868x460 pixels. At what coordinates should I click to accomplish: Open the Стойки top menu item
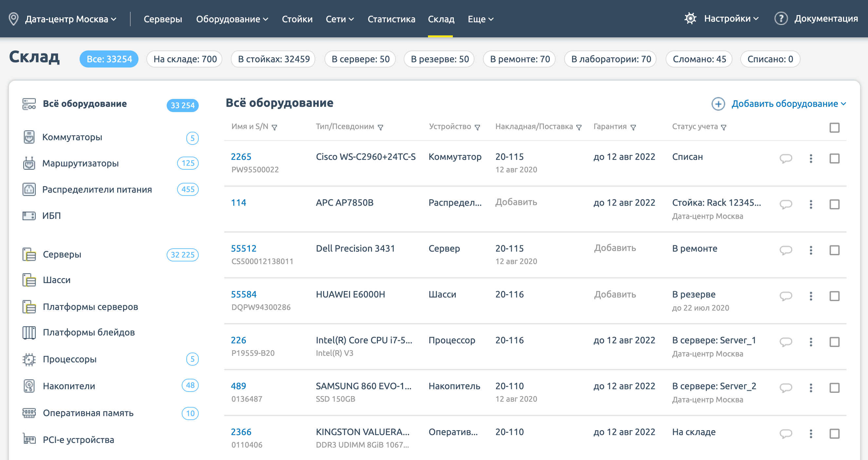[297, 19]
